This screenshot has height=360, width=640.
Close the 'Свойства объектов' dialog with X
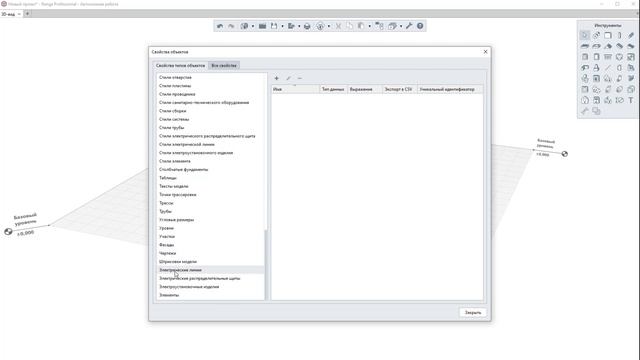pos(485,52)
